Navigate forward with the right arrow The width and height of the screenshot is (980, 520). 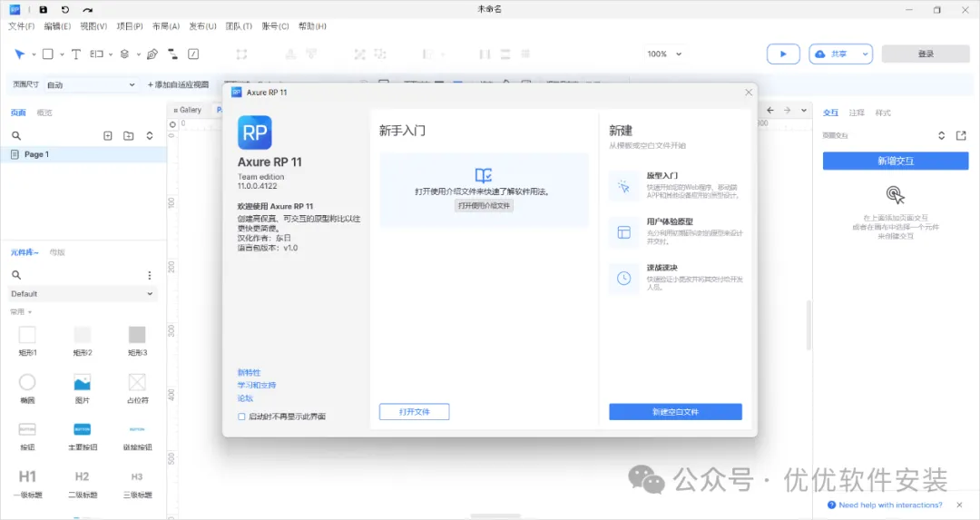coord(787,110)
